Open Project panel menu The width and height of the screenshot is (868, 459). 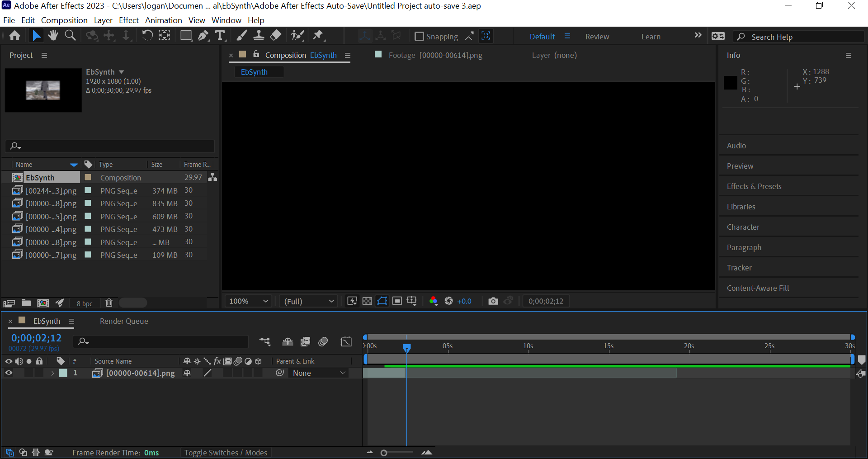click(x=44, y=55)
